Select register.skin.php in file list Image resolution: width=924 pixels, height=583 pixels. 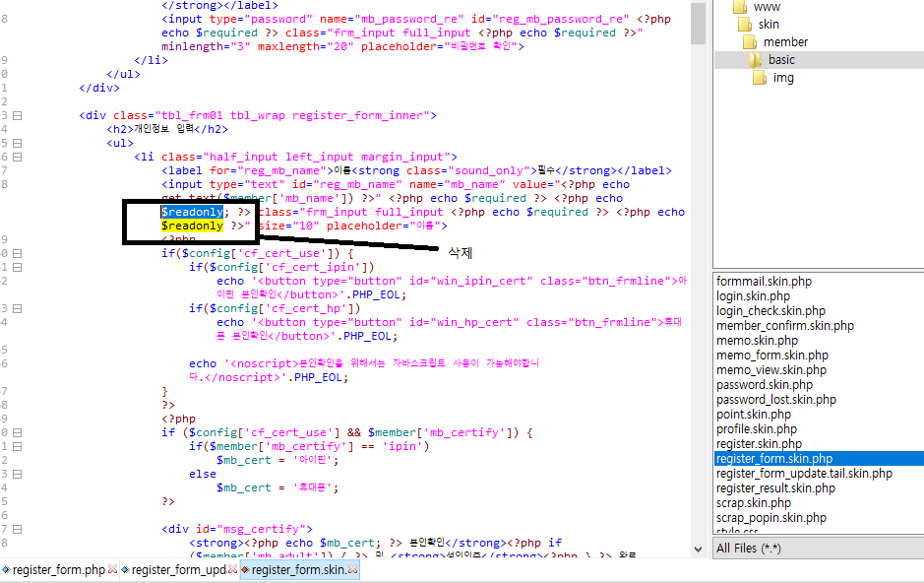759,444
